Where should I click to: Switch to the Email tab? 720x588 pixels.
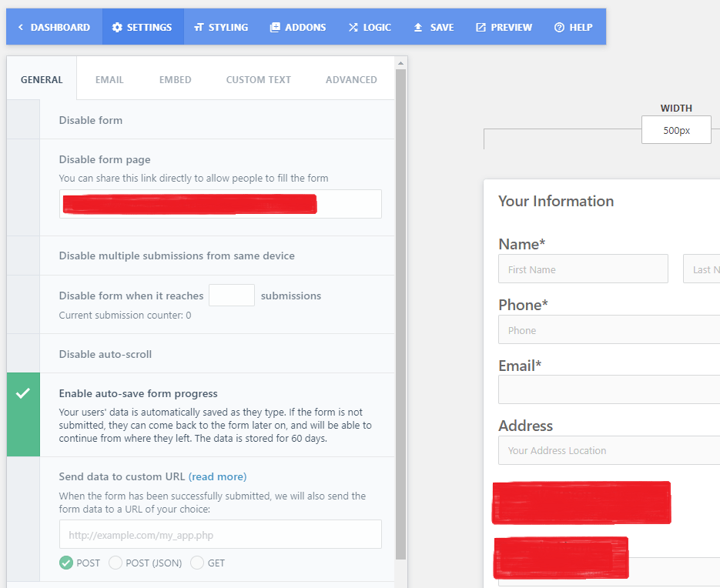(109, 79)
